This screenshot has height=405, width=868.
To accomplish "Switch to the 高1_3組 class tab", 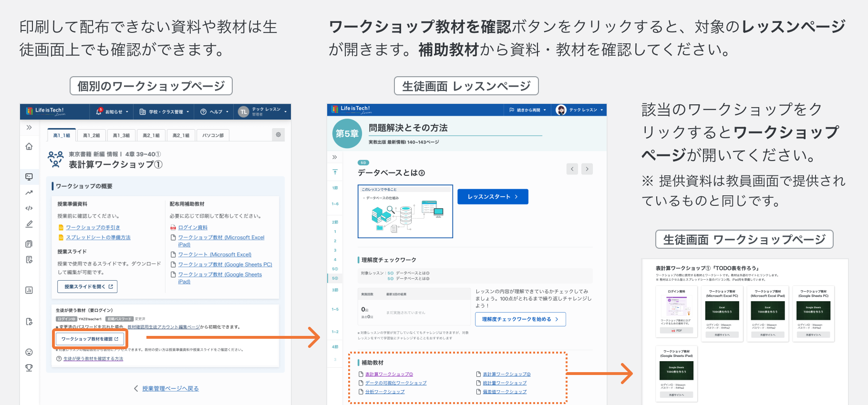I will pos(121,135).
